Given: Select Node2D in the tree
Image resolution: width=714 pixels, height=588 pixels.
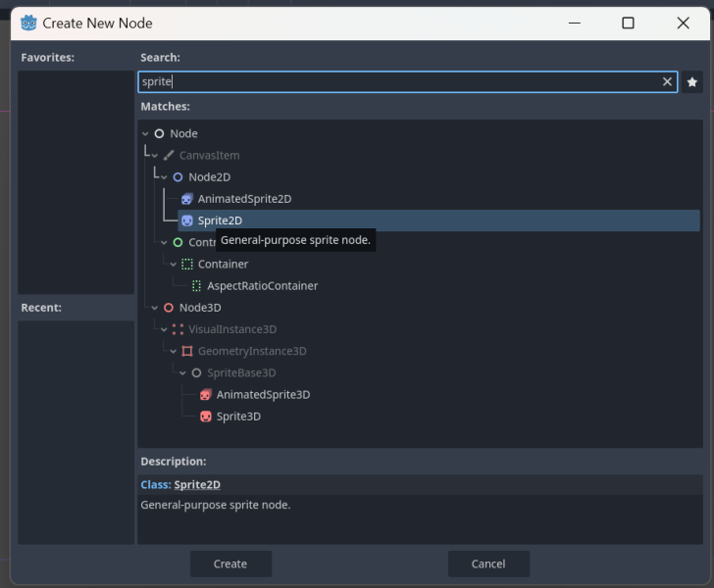Looking at the screenshot, I should (210, 177).
